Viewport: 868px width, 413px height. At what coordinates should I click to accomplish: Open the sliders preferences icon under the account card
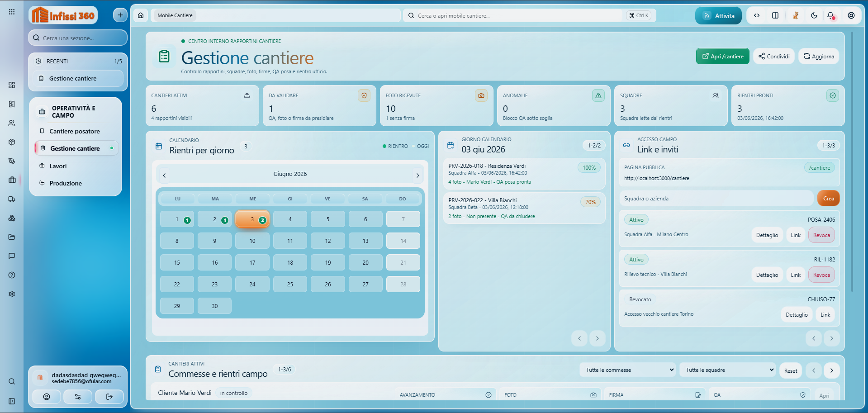point(78,397)
